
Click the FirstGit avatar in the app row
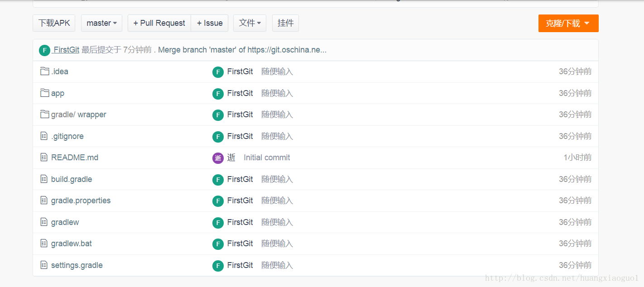tap(218, 94)
